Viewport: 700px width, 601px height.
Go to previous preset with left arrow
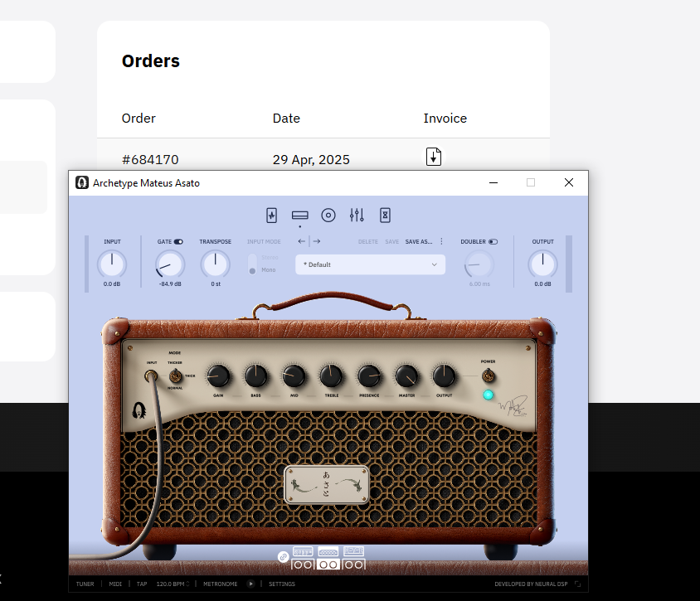(x=302, y=241)
